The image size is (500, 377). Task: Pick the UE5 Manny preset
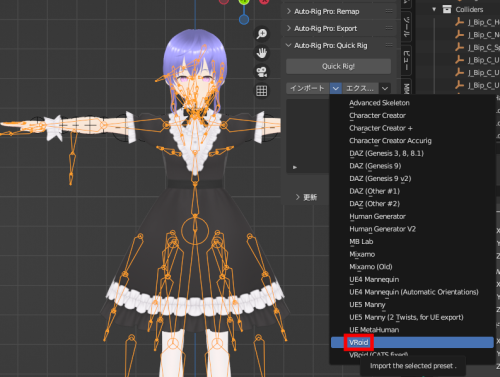point(367,305)
